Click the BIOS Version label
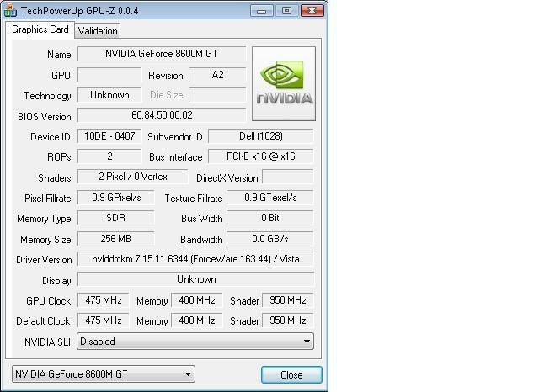 [x=45, y=117]
